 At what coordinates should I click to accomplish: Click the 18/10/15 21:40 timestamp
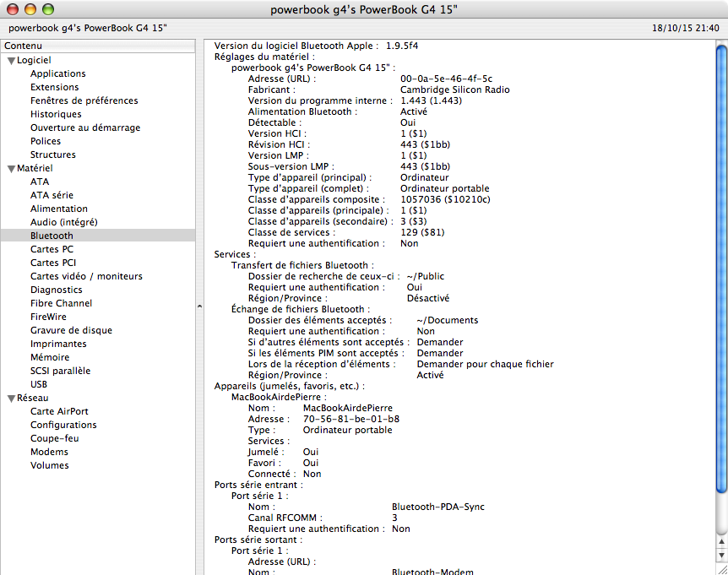[x=685, y=28]
